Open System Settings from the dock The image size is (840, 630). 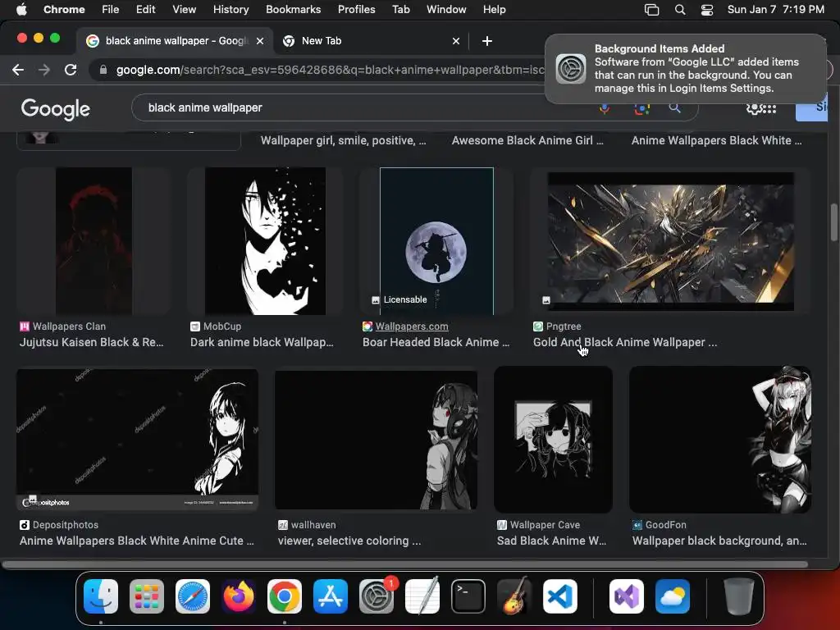coord(377,596)
